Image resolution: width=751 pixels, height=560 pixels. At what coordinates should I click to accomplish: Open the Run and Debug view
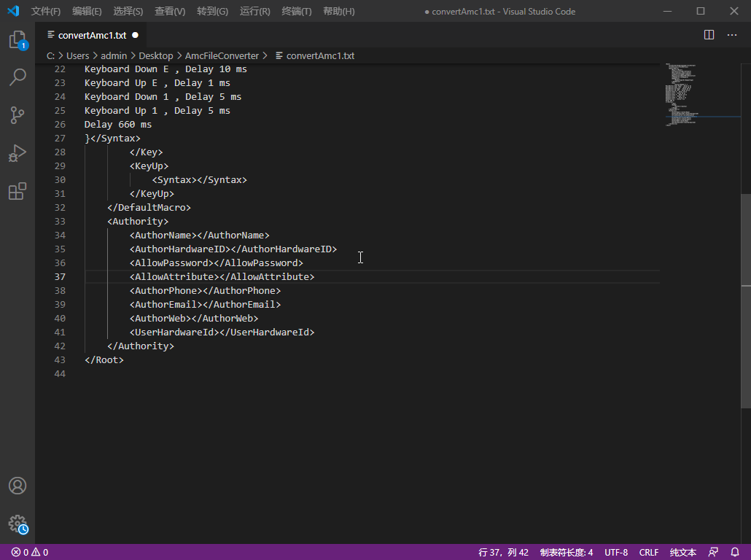point(17,153)
